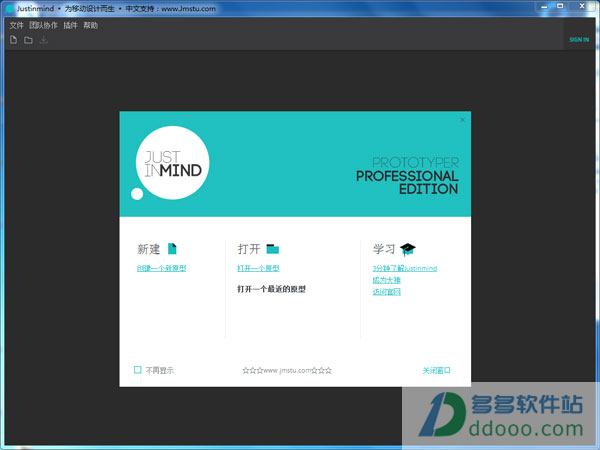Viewport: 600px width, 450px height.
Task: Open the 团队协作 menu
Action: tap(43, 25)
